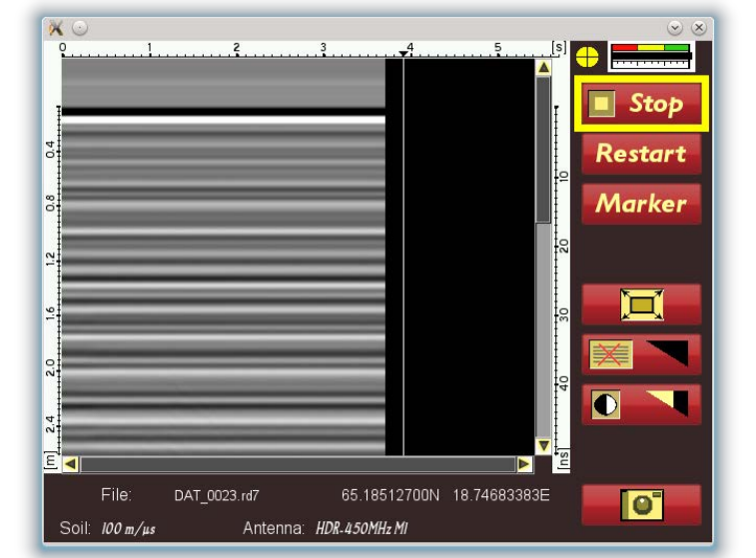Screen dimensions: 756x558
Task: Click the round window menu button in the title bar
Action: pyautogui.click(x=80, y=28)
